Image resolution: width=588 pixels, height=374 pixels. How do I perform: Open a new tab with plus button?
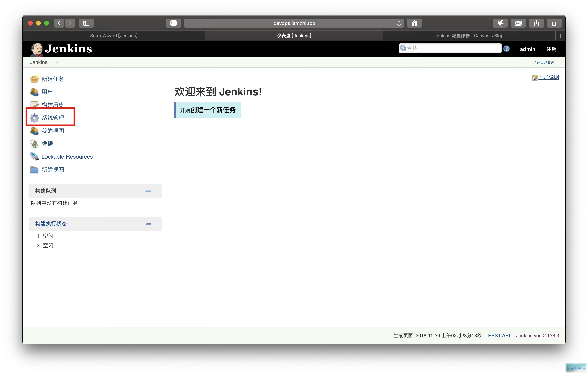(560, 36)
